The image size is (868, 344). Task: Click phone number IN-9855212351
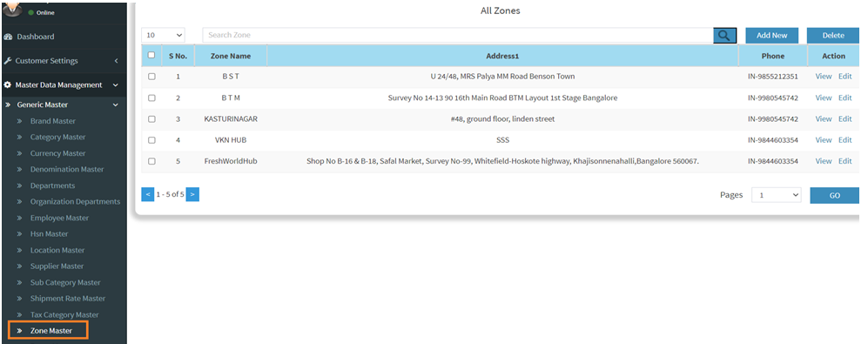tap(773, 77)
